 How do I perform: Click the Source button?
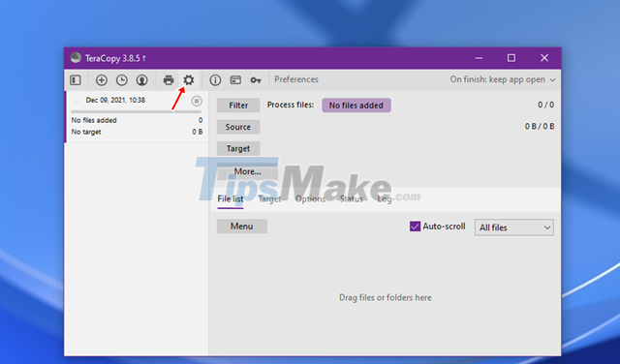tap(238, 127)
